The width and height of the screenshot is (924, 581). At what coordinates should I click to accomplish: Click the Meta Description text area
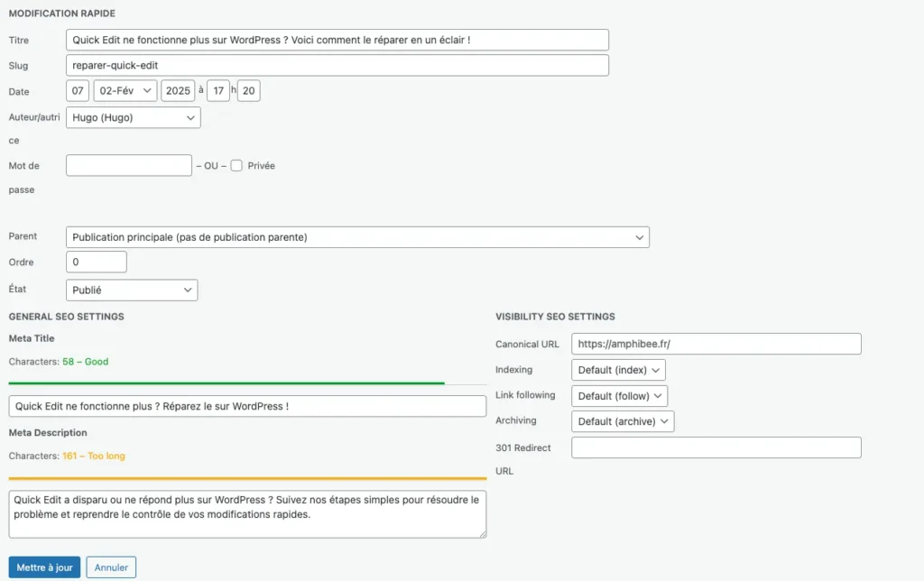pyautogui.click(x=247, y=514)
